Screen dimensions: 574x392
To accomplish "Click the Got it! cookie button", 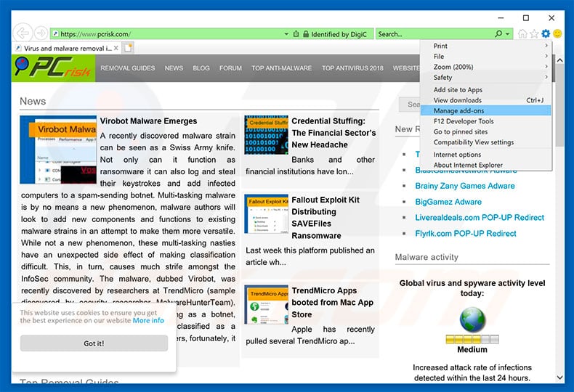I will 94,343.
